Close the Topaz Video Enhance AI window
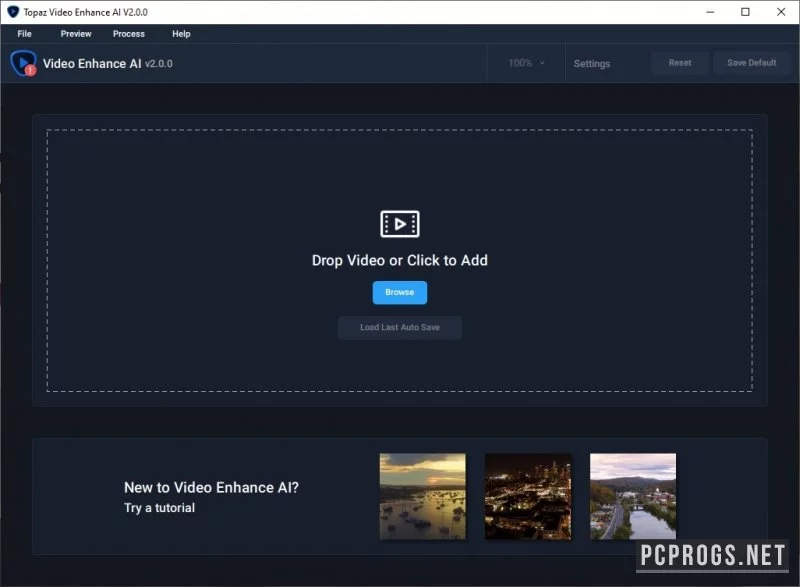 (x=781, y=12)
